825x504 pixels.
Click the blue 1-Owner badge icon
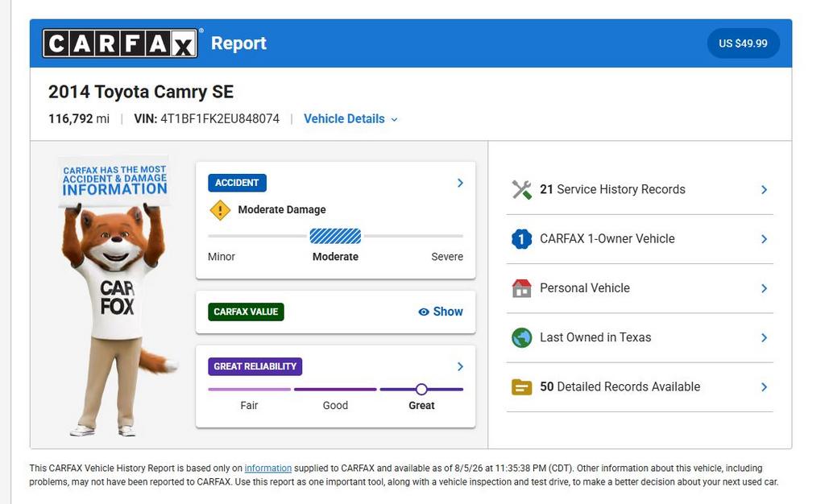pyautogui.click(x=521, y=239)
